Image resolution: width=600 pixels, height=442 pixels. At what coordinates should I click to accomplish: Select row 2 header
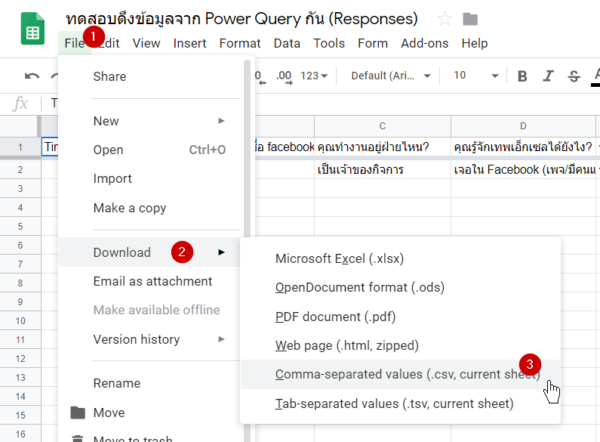click(20, 170)
